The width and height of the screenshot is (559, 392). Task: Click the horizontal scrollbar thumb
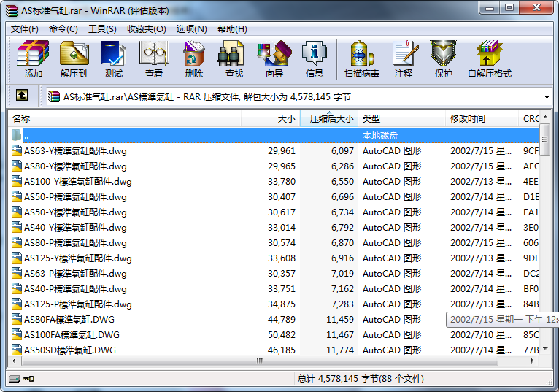click(x=260, y=361)
